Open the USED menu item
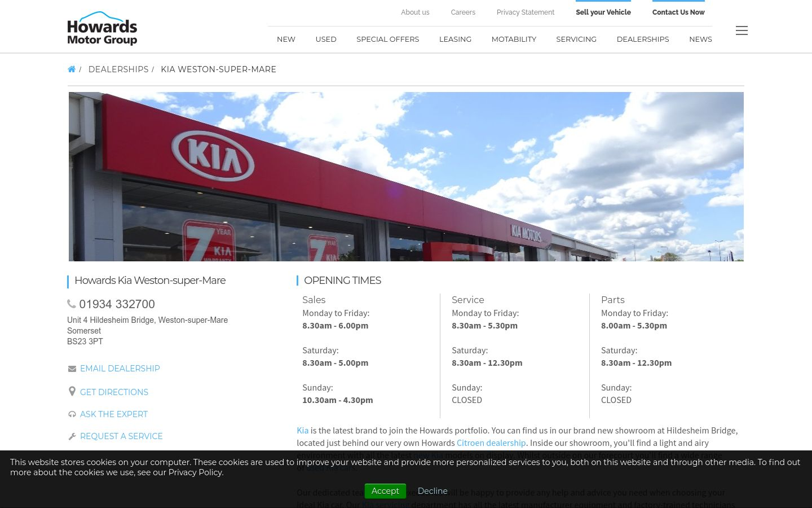The width and height of the screenshot is (812, 508). pos(326,39)
